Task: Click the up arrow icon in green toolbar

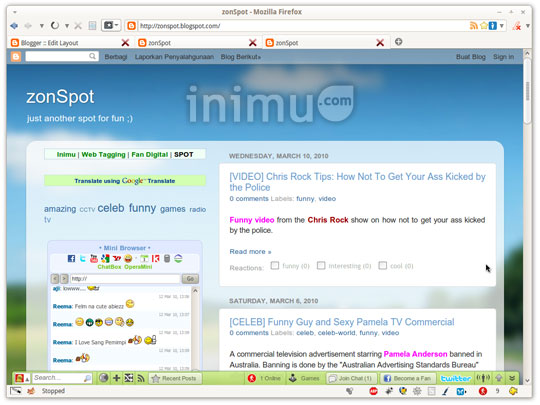Action: point(499,378)
